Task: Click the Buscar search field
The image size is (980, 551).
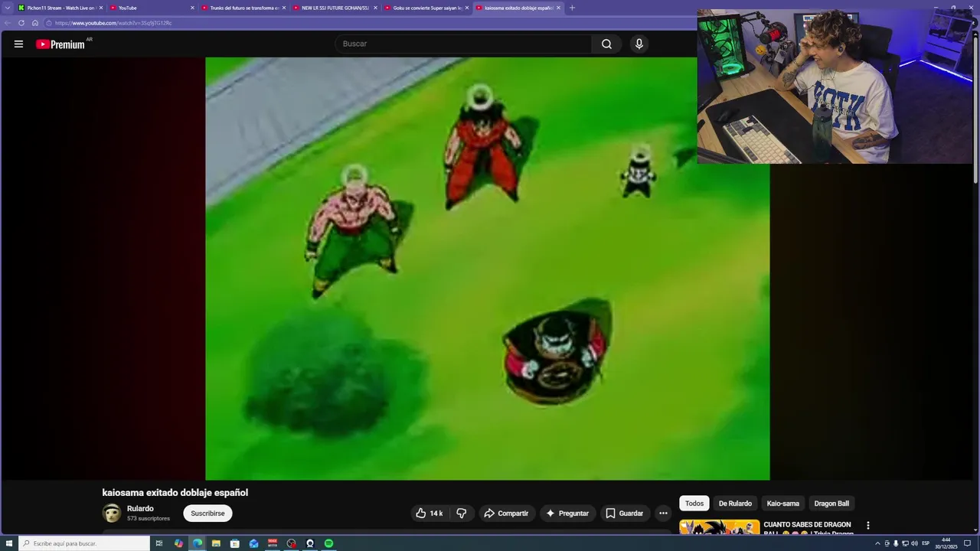Action: click(x=462, y=44)
